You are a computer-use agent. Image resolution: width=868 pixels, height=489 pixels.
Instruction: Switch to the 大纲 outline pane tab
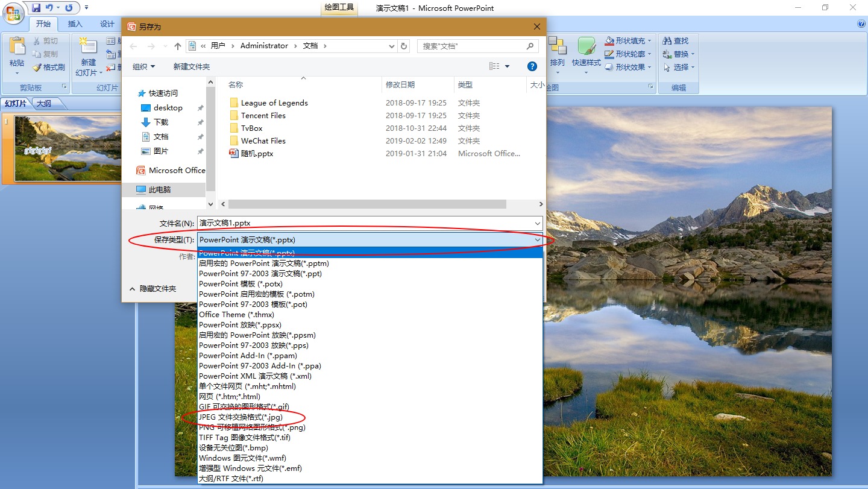point(44,104)
